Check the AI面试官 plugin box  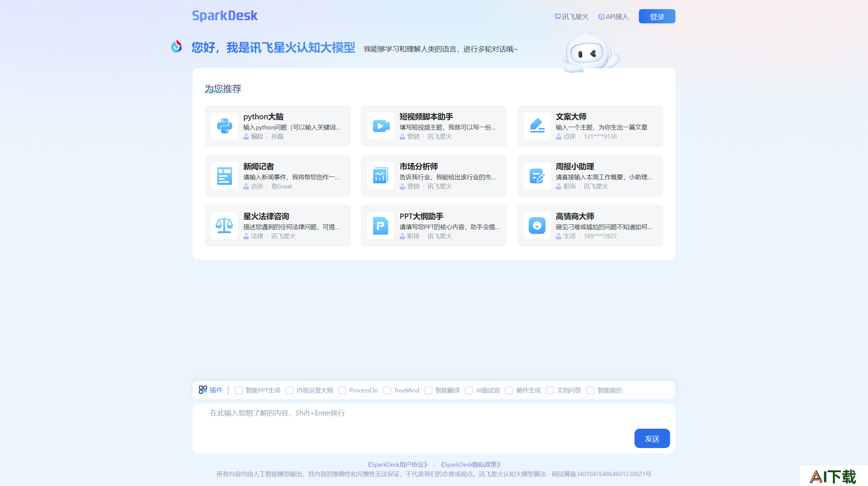(469, 390)
